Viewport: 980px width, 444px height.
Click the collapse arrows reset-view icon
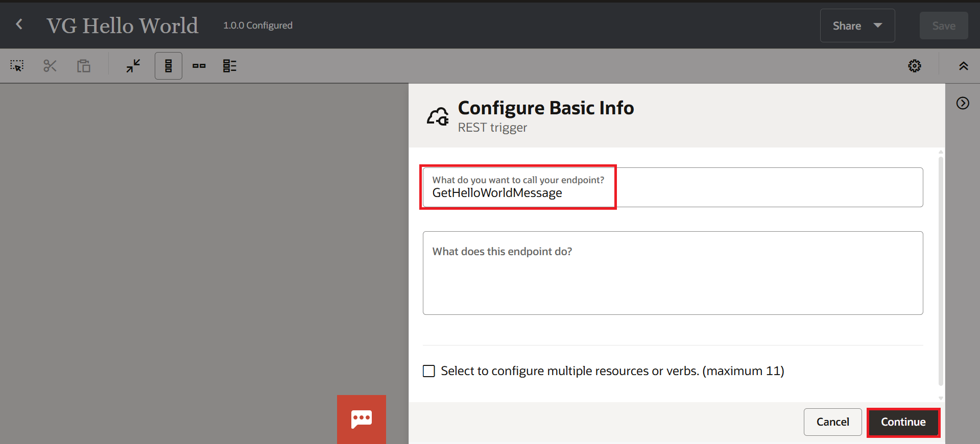tap(133, 66)
